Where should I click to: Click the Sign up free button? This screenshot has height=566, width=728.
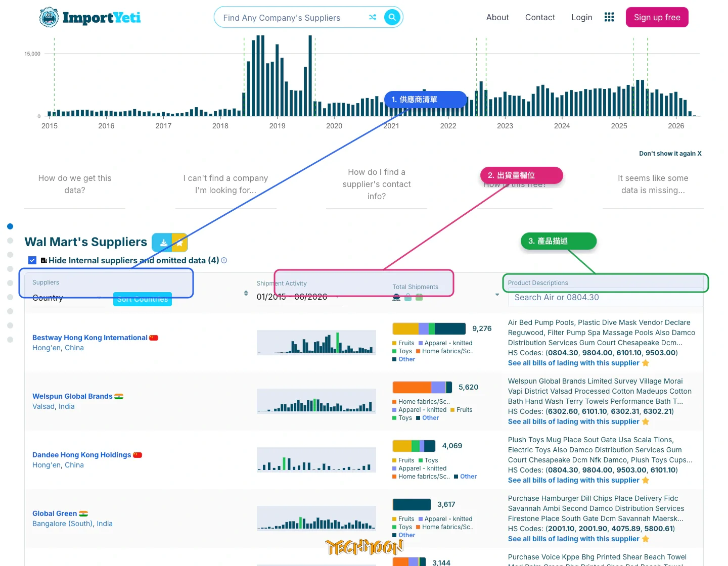(657, 17)
